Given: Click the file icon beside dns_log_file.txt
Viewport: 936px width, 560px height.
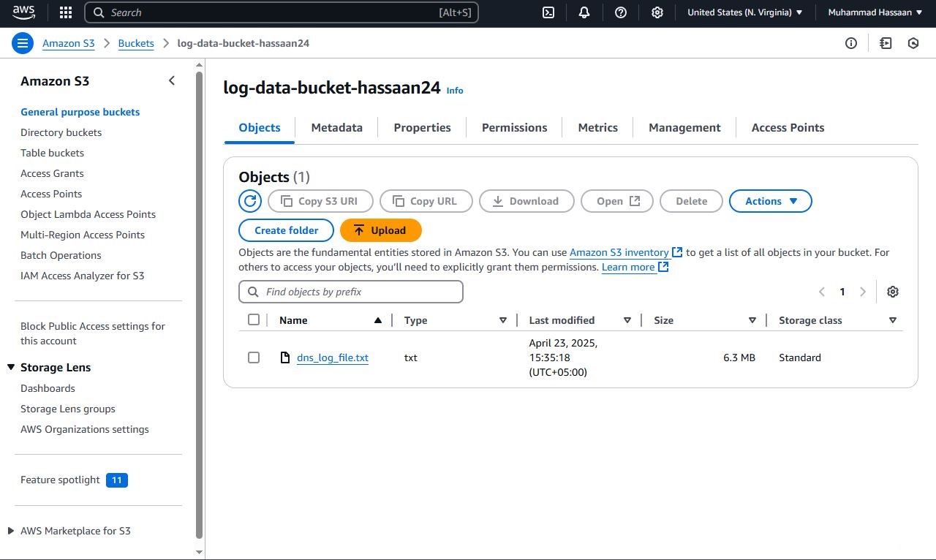Looking at the screenshot, I should (286, 357).
